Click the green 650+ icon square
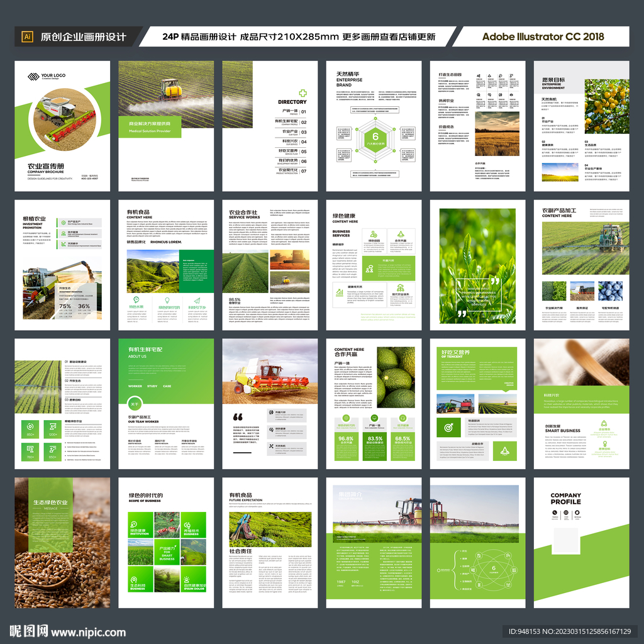Screen dimensions: 644x644 53,452
